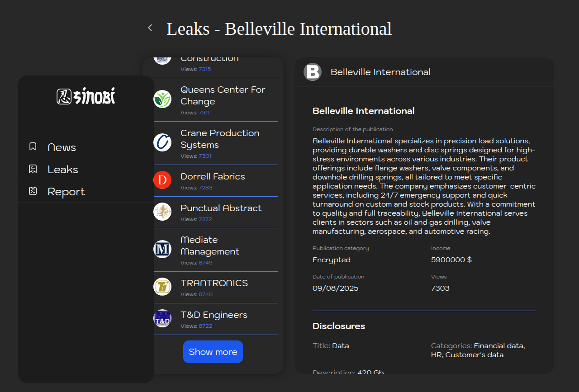Select the Dorrell Fabrics list entry
The width and height of the screenshot is (579, 392).
point(213,177)
